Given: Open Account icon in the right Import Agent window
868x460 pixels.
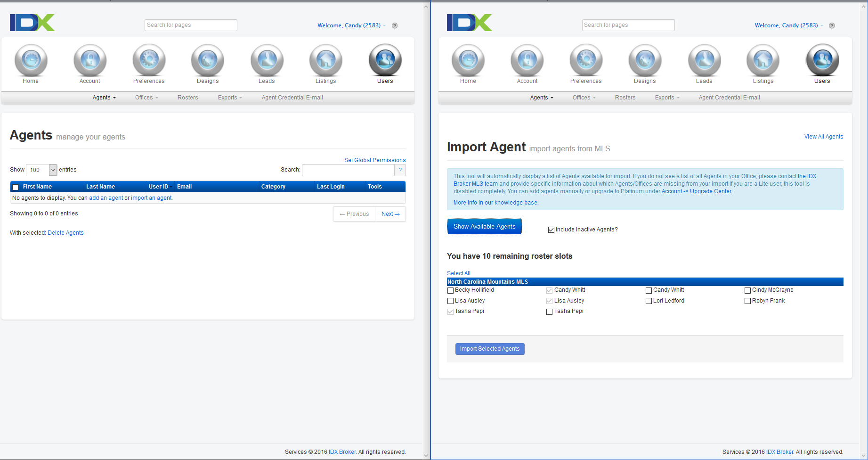Looking at the screenshot, I should (527, 60).
